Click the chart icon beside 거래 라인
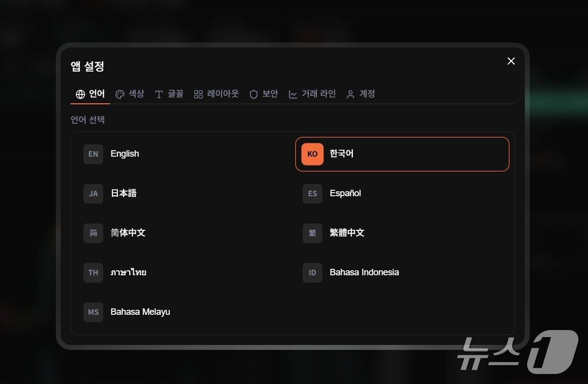The height and width of the screenshot is (384, 588). [x=293, y=93]
